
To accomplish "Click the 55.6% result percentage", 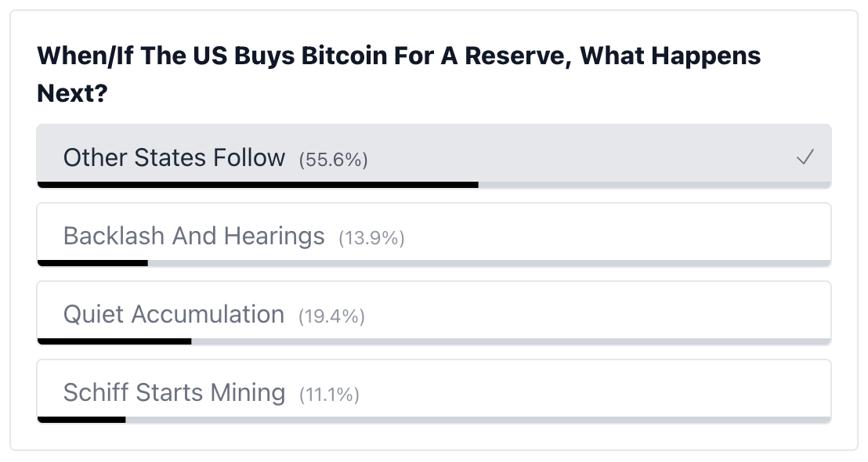I will [x=333, y=160].
